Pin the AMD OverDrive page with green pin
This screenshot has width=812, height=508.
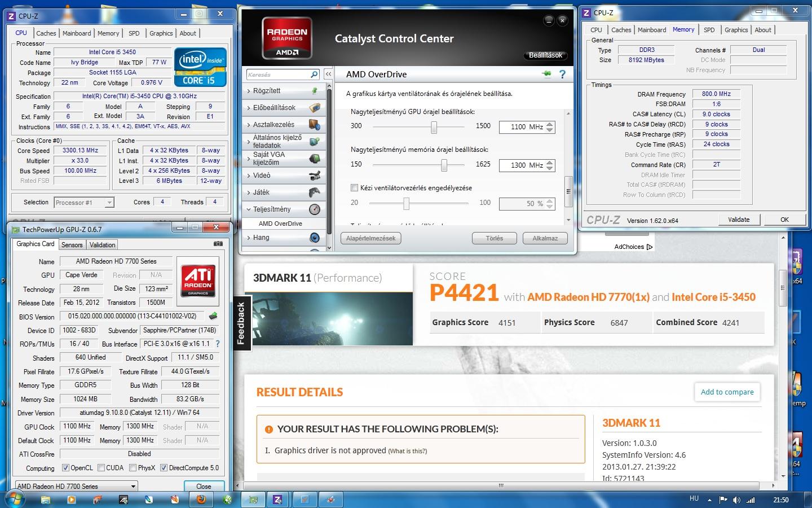coord(546,74)
